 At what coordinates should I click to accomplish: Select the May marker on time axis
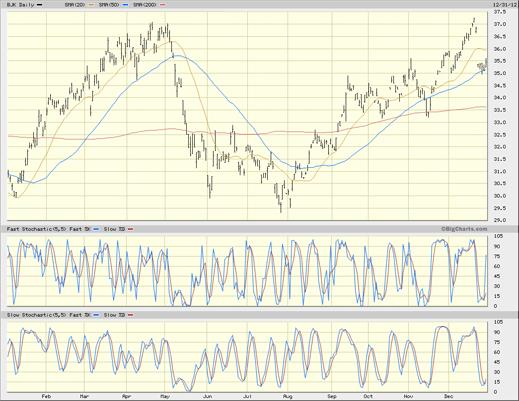pyautogui.click(x=165, y=396)
